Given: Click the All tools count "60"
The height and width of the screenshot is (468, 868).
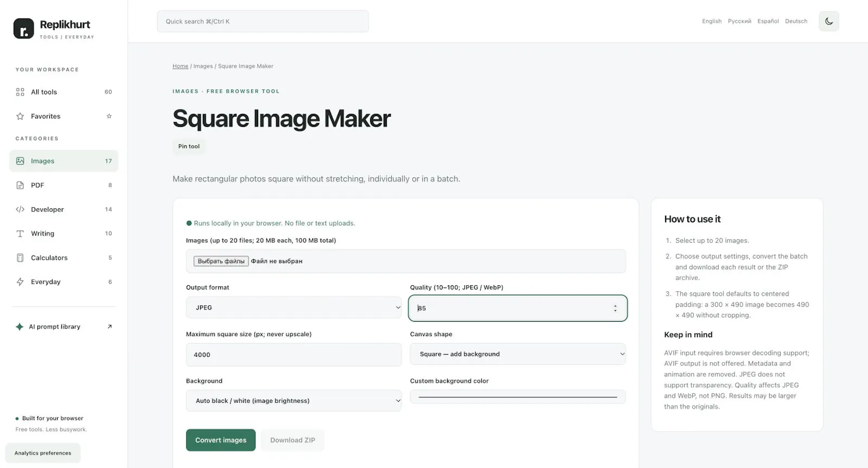Looking at the screenshot, I should tap(108, 92).
